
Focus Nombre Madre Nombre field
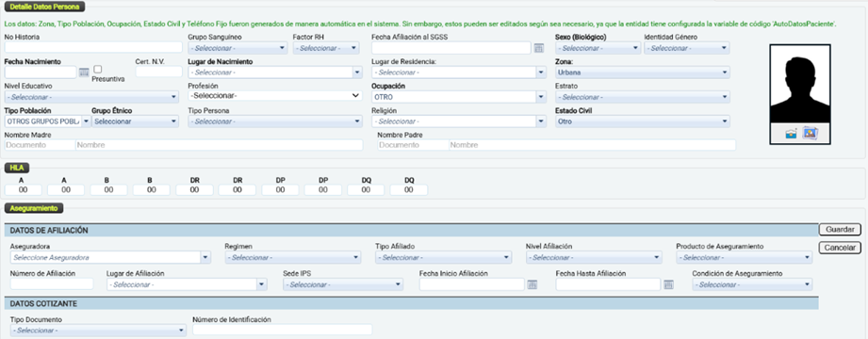pyautogui.click(x=220, y=145)
